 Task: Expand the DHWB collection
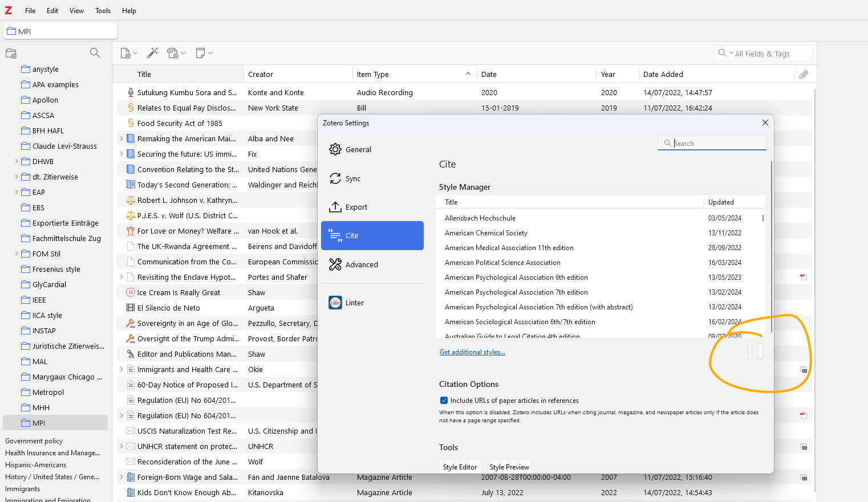click(17, 161)
